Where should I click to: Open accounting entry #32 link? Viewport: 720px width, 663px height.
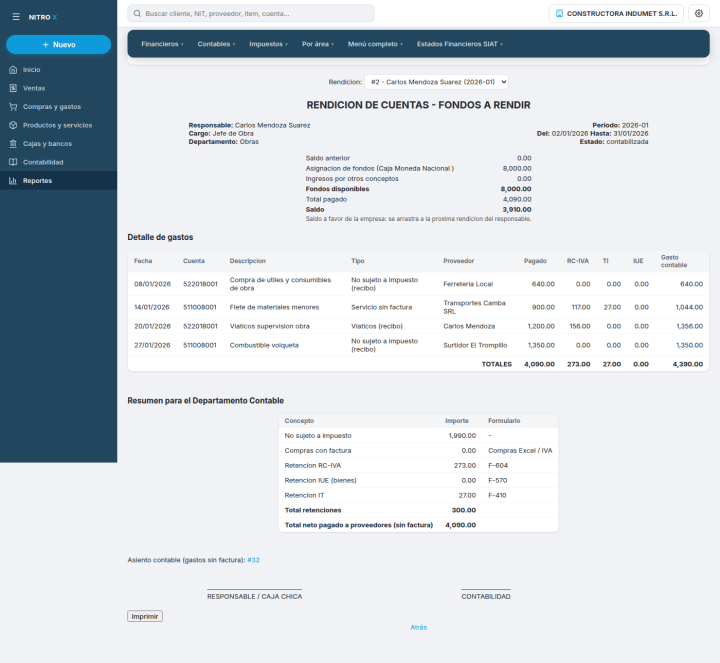coord(253,560)
